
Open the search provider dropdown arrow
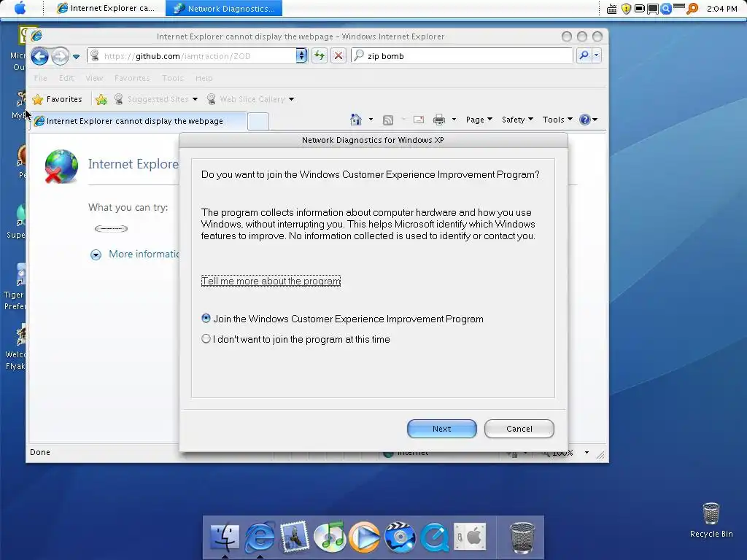pyautogui.click(x=596, y=55)
